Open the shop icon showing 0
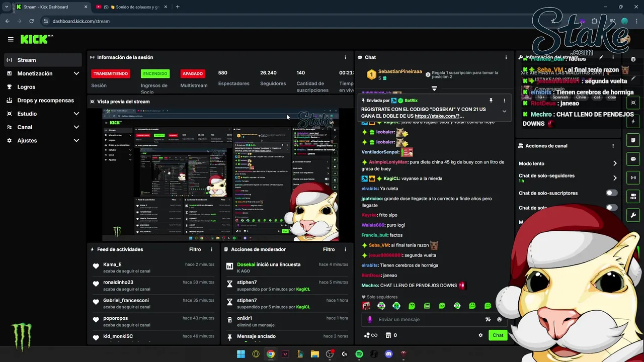The height and width of the screenshot is (362, 644). tap(391, 335)
